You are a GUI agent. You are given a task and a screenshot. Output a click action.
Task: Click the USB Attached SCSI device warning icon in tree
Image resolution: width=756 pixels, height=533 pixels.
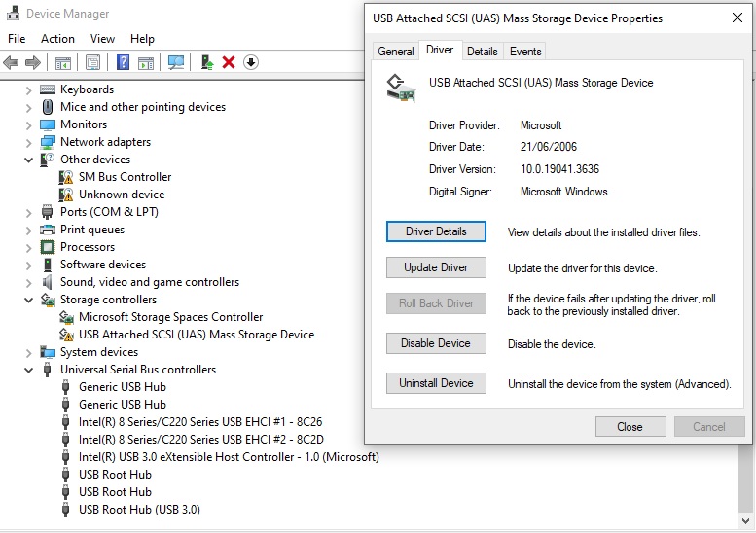(66, 335)
